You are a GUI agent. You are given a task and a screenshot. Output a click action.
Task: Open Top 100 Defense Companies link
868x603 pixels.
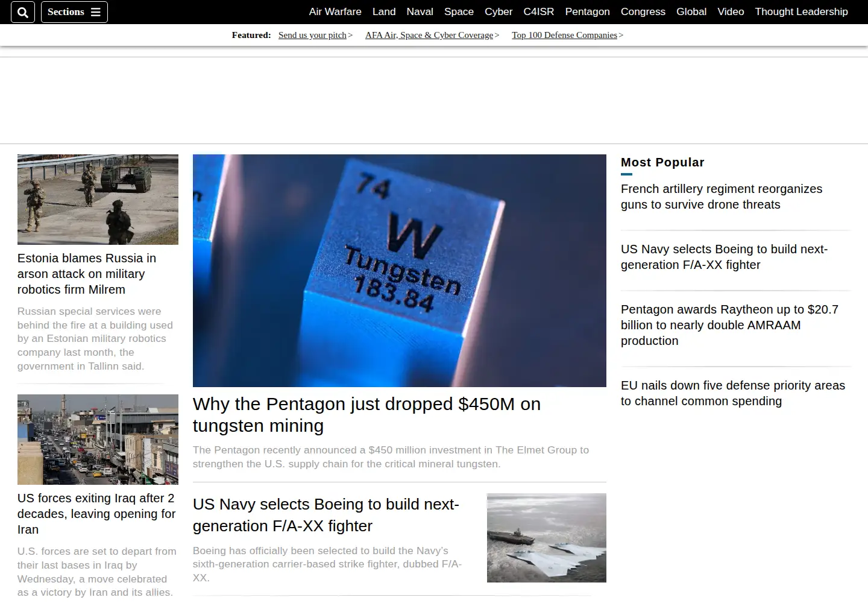(564, 35)
